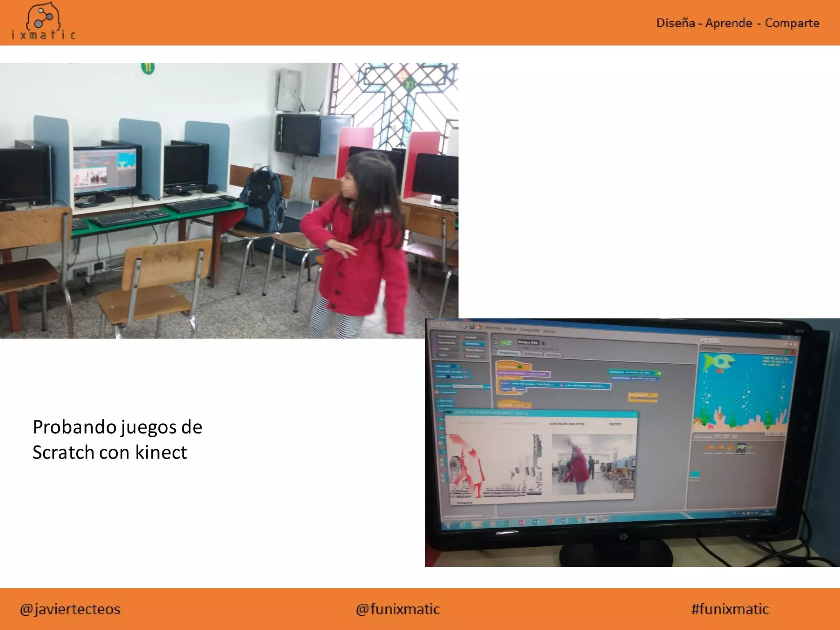Open the Archivo menu in Scratch

(493, 328)
